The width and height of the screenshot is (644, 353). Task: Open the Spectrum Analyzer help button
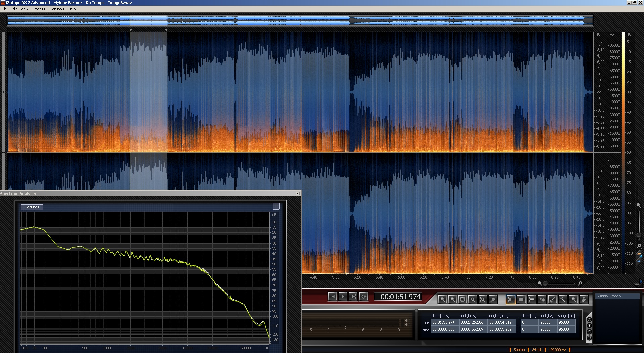tap(276, 206)
